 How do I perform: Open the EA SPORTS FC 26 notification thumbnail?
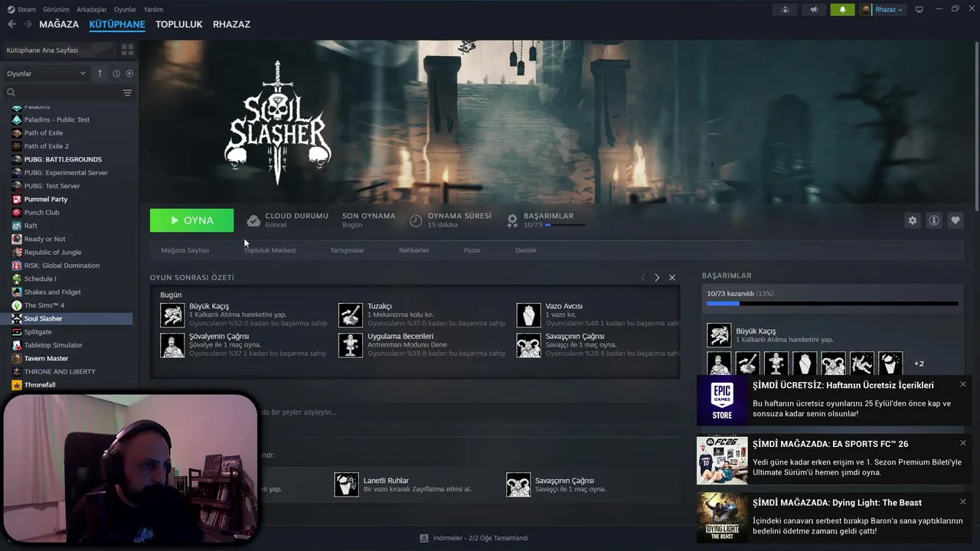point(722,460)
